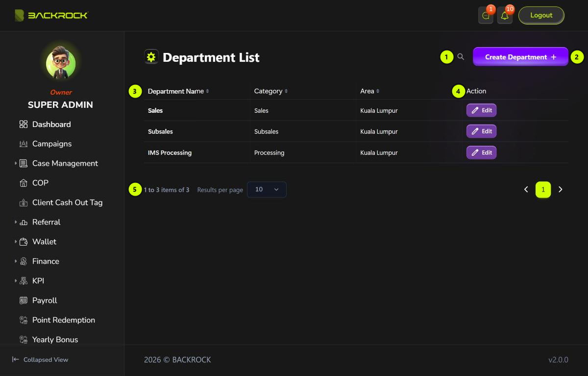
Task: Open Dashboard from the sidebar
Action: (x=51, y=125)
